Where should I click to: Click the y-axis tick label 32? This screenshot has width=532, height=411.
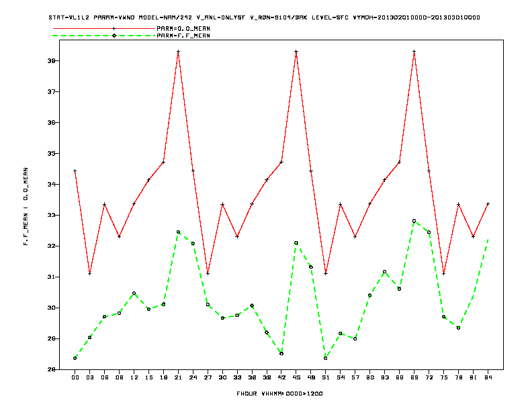51,246
